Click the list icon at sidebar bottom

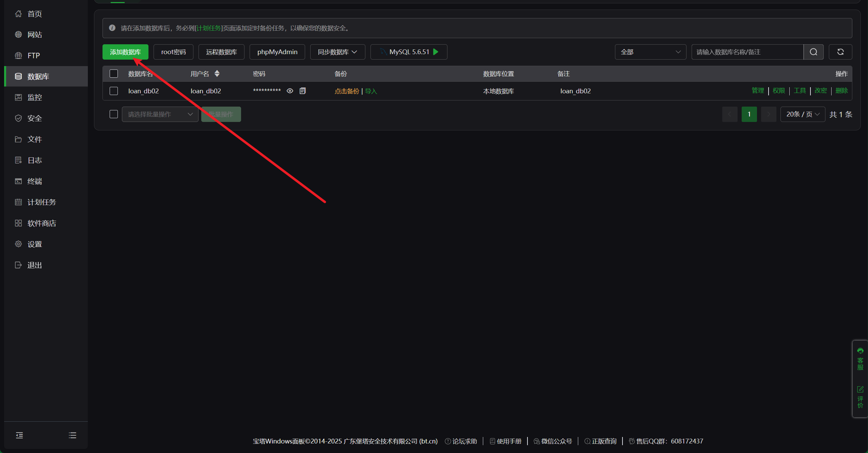tap(73, 435)
